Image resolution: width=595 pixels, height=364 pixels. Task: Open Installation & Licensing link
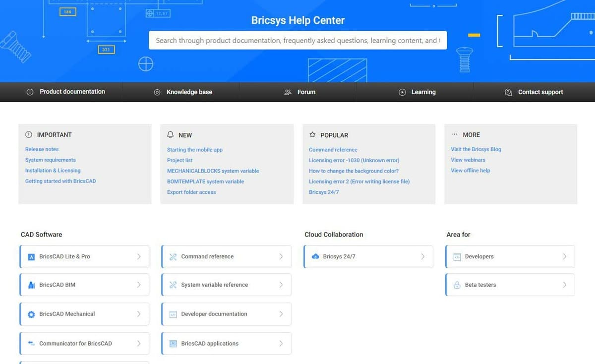(x=53, y=171)
